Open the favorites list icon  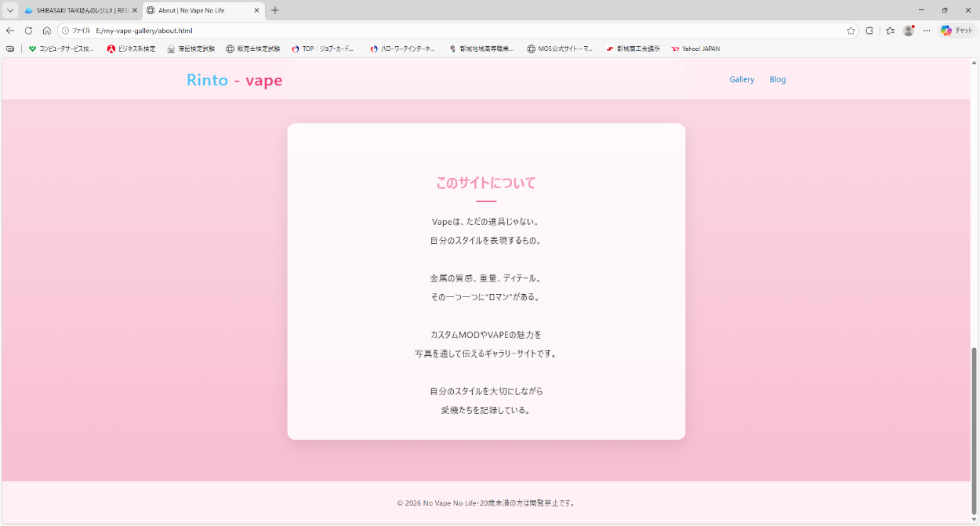point(890,31)
